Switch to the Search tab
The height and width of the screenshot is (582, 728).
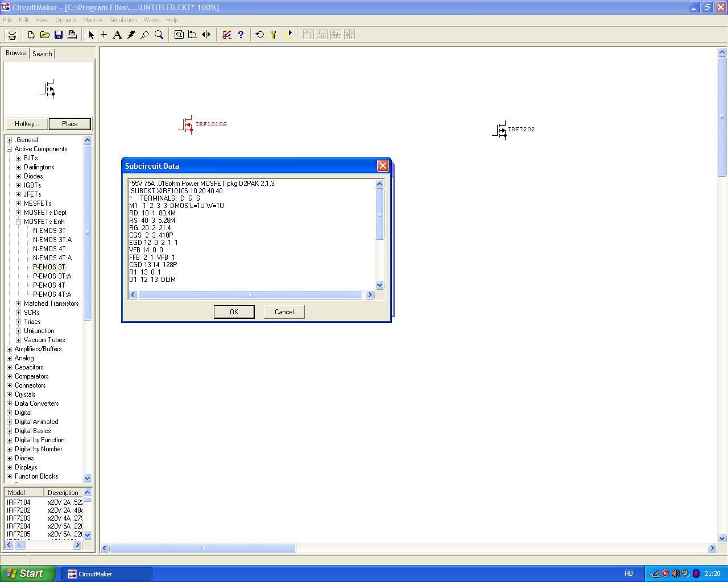[x=42, y=53]
